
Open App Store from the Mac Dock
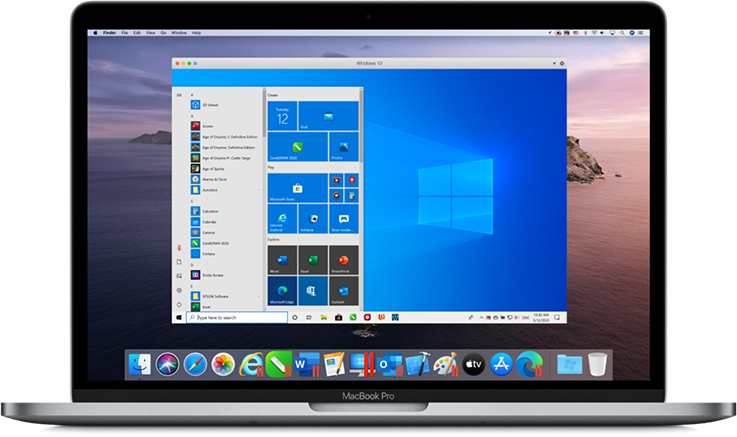[501, 364]
